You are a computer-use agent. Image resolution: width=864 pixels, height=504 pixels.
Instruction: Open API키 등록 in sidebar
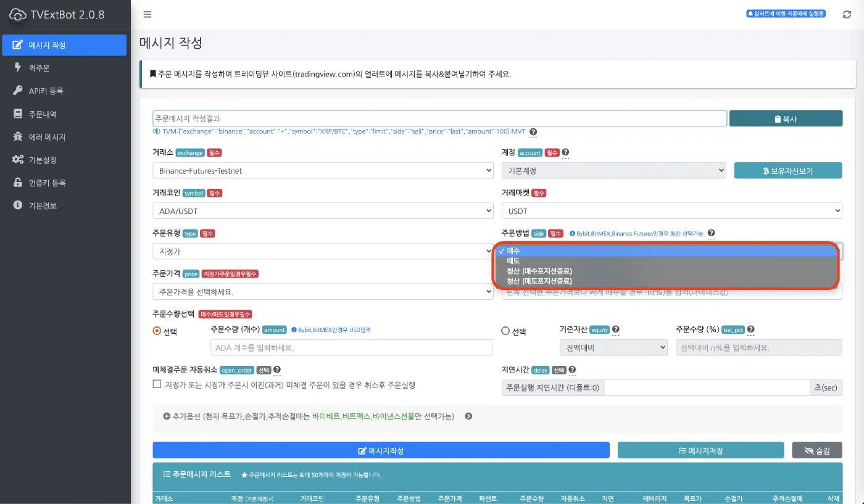point(64,91)
